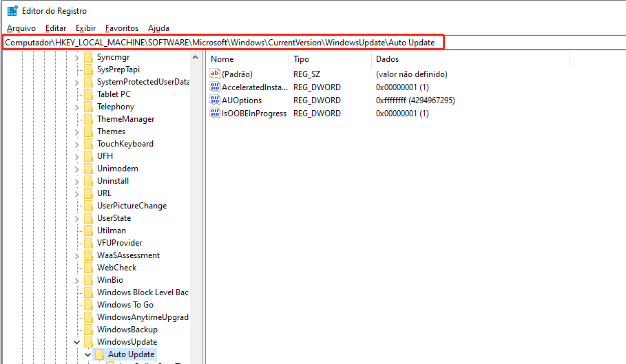Select the TouchKeyboard key label

[x=125, y=144]
